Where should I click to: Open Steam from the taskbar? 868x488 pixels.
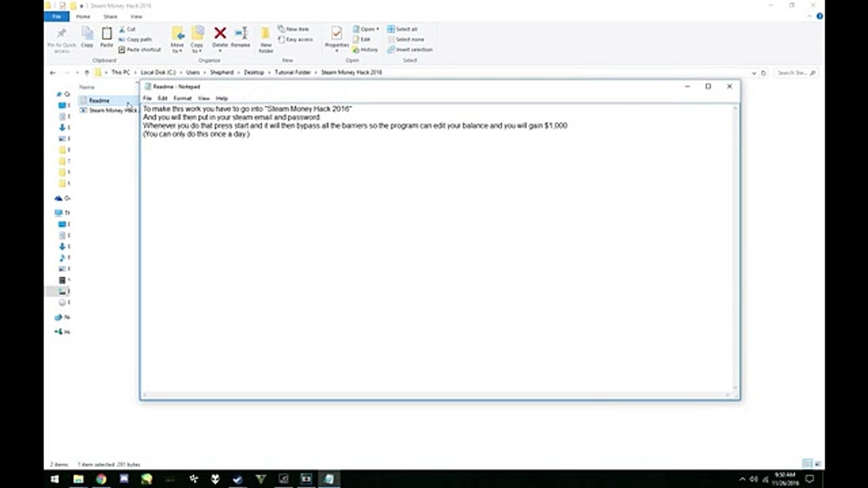[238, 479]
